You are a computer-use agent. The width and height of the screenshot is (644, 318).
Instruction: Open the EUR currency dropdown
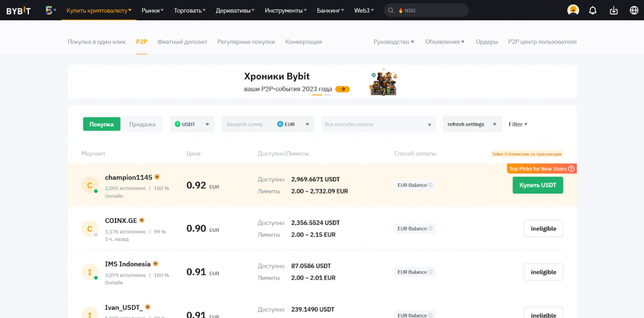pos(293,124)
